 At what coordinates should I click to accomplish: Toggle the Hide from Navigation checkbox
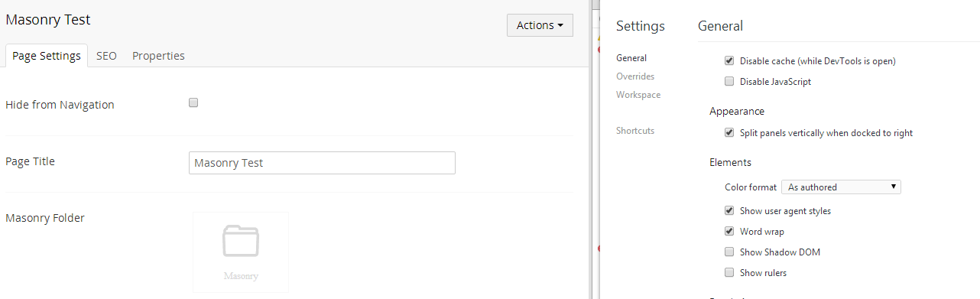point(193,102)
